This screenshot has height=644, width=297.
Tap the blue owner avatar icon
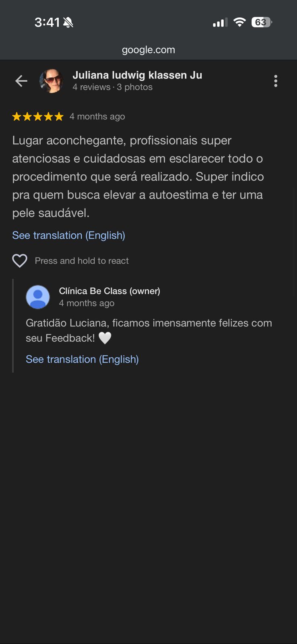pyautogui.click(x=38, y=297)
